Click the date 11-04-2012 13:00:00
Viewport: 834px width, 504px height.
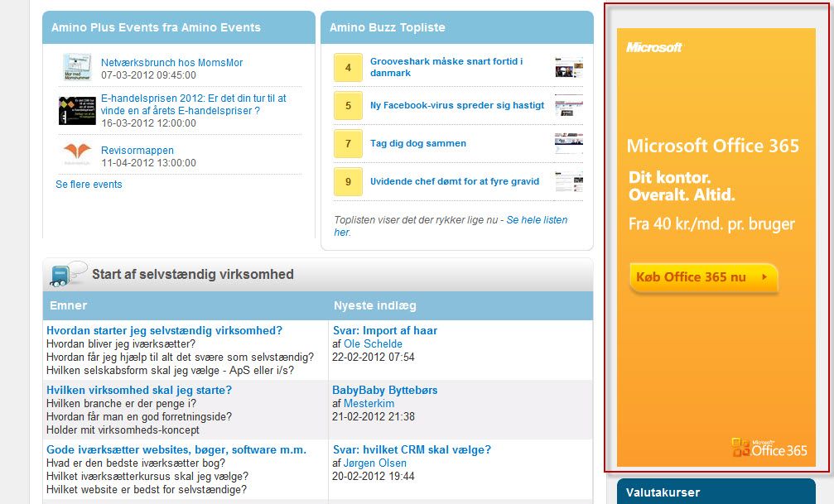(148, 163)
